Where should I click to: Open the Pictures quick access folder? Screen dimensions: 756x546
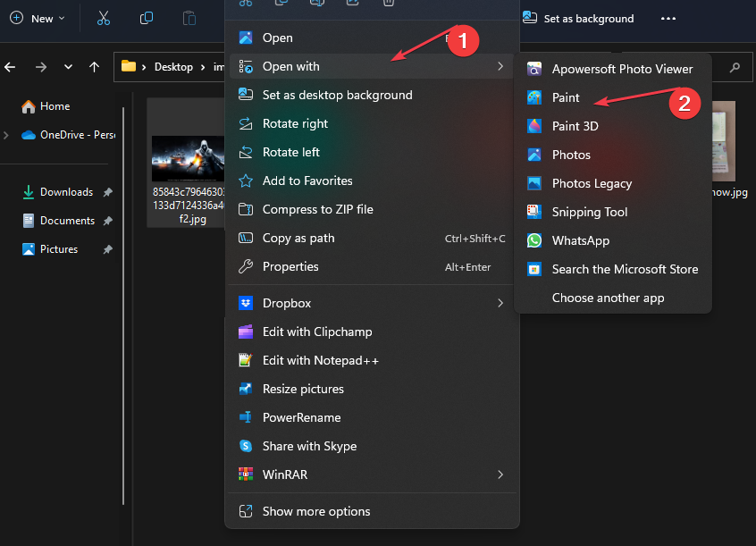[50, 249]
